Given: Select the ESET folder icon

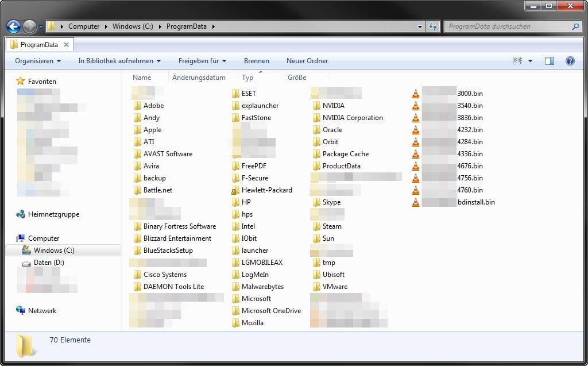Looking at the screenshot, I should (235, 94).
